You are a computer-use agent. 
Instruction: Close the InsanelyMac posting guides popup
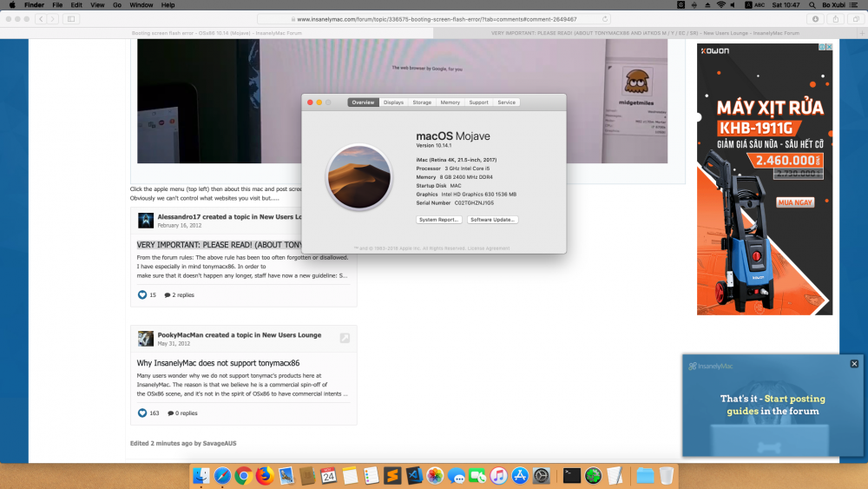click(x=854, y=364)
